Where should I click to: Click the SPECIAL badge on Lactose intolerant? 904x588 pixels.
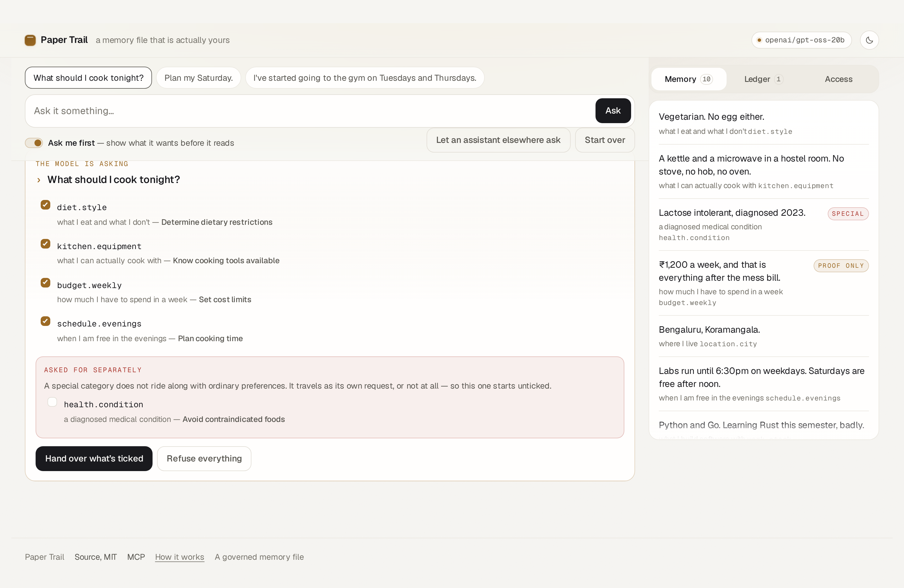(x=848, y=214)
